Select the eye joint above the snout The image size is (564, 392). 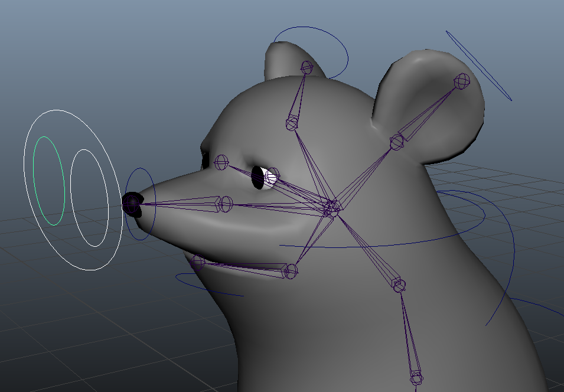coord(221,161)
